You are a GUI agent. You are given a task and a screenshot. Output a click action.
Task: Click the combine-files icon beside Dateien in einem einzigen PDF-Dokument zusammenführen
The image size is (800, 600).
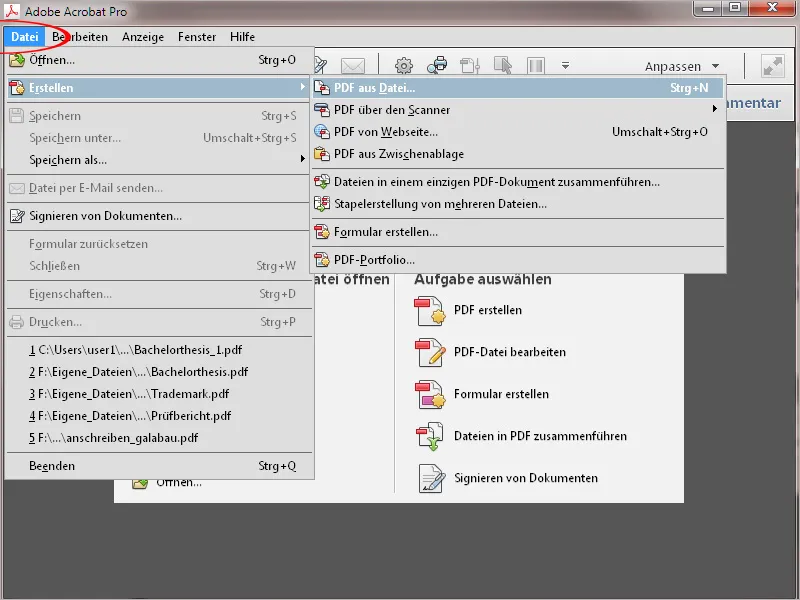pyautogui.click(x=322, y=182)
